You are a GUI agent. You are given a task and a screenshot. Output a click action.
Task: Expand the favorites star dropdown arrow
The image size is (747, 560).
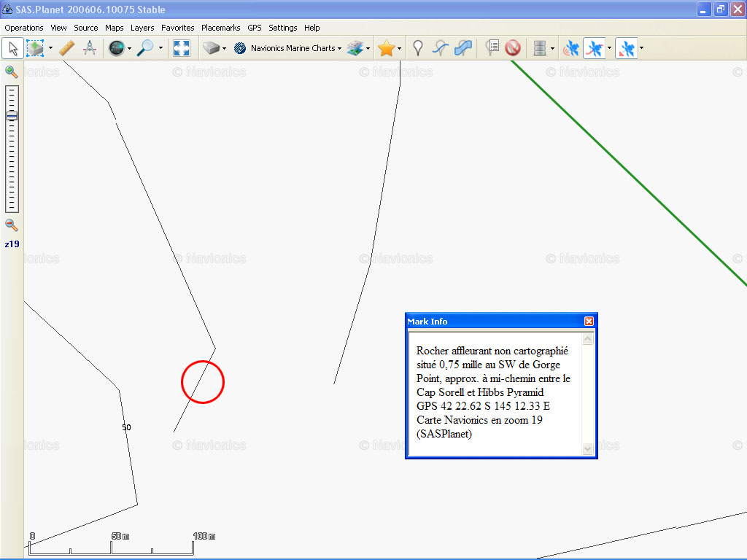coord(399,48)
